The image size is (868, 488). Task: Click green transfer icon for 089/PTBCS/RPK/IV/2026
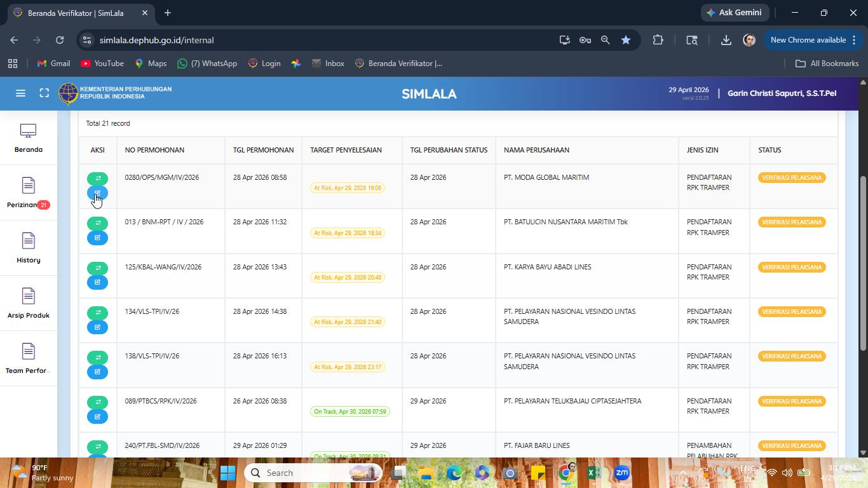point(97,402)
